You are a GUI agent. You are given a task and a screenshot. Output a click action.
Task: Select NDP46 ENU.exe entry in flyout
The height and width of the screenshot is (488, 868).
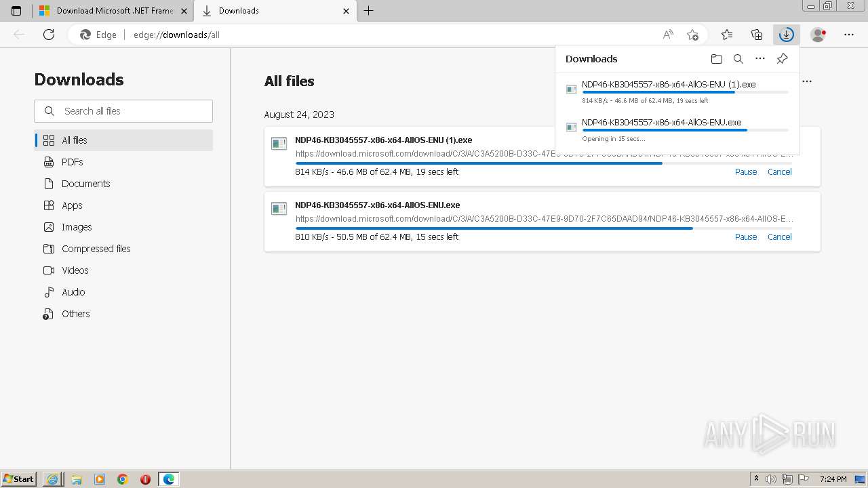[x=677, y=129]
